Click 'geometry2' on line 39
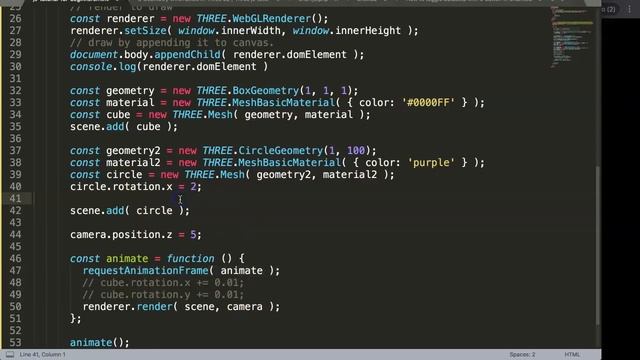 (x=283, y=175)
